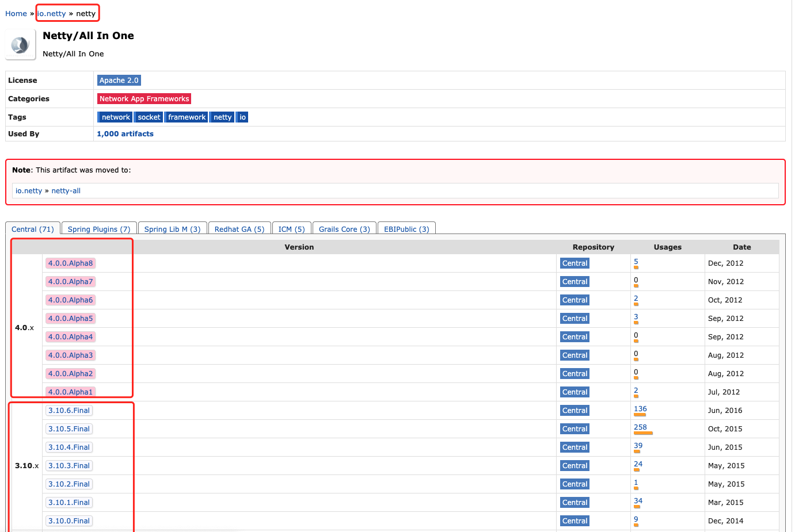Select the netty tag
The width and height of the screenshot is (795, 532).
click(x=222, y=117)
